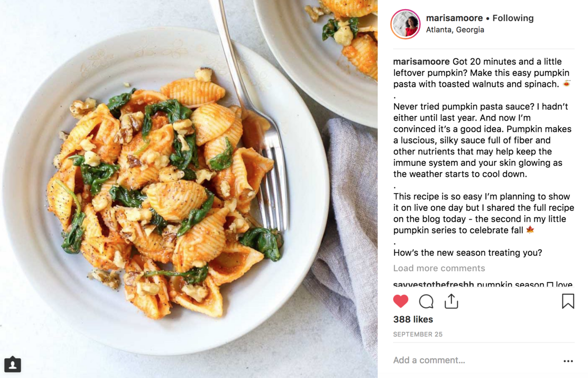588x378 pixels.
Task: Save the post with the bookmark icon
Action: point(568,301)
